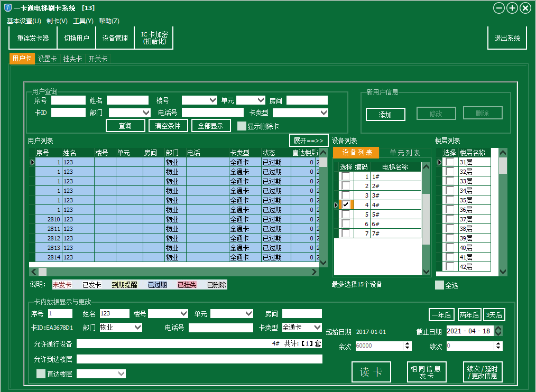Click the 展开==>> button
Image resolution: width=536 pixels, height=392 pixels.
(309, 141)
